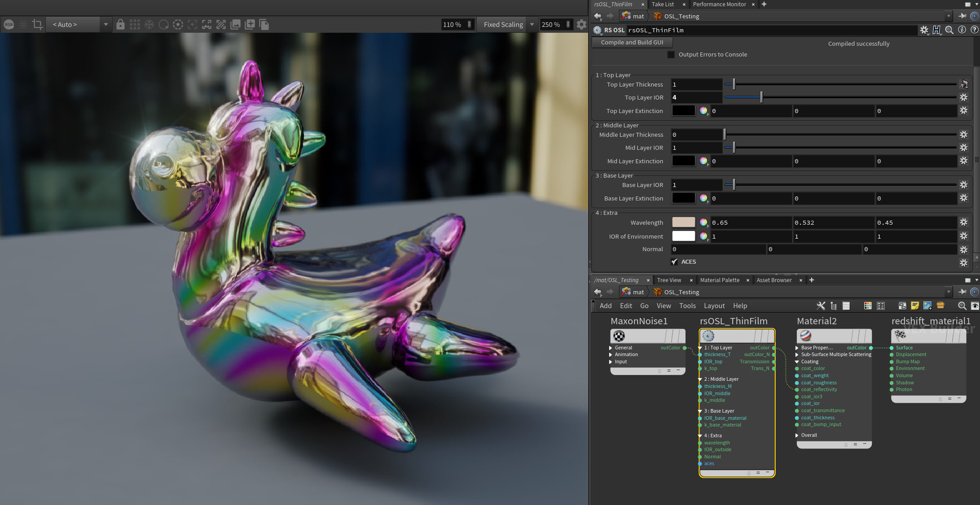Click the network editor find magnifier icon
Screen dimensions: 980x505
pyautogui.click(x=962, y=306)
